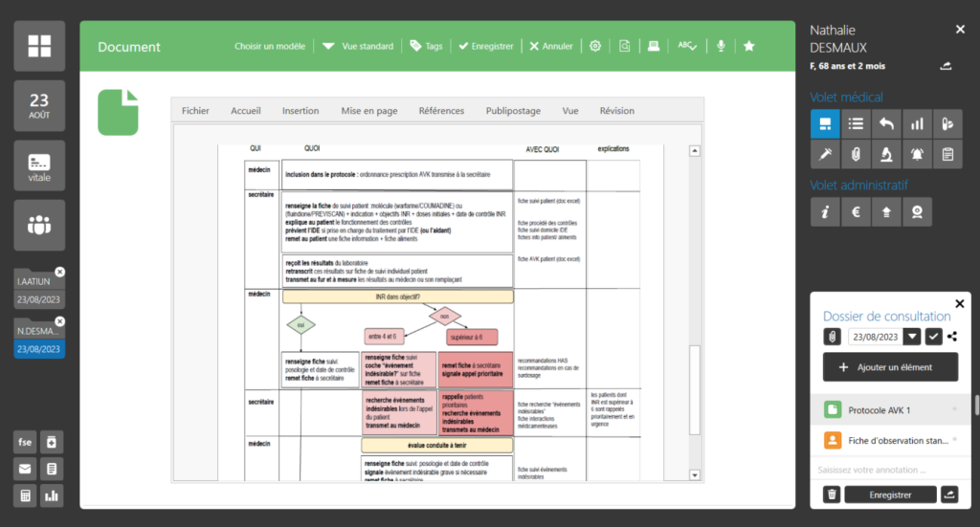Open the microscope lab results icon

pyautogui.click(x=887, y=154)
